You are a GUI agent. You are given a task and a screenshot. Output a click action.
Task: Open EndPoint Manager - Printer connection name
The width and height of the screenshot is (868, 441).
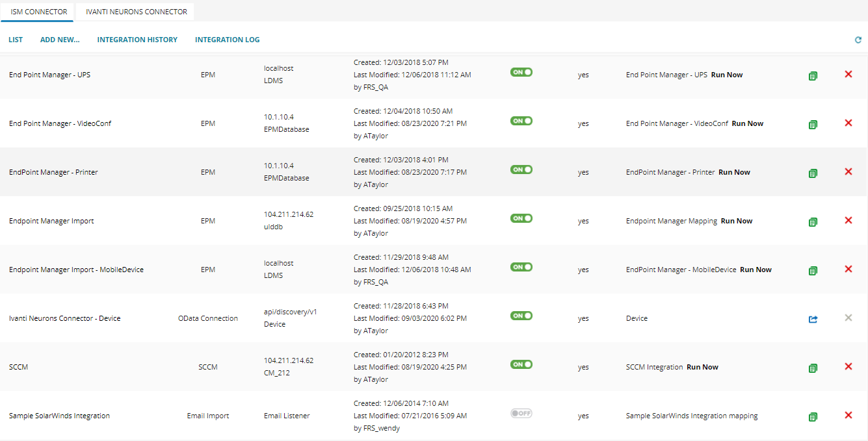point(53,172)
